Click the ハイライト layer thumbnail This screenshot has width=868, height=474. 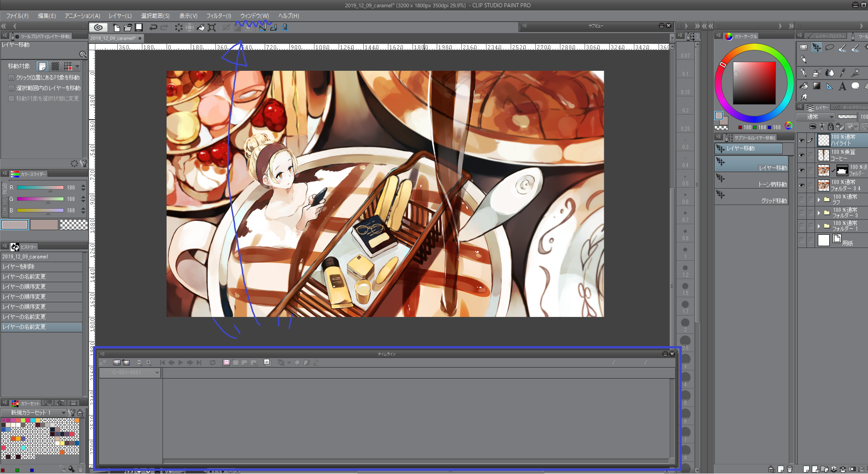(x=824, y=140)
